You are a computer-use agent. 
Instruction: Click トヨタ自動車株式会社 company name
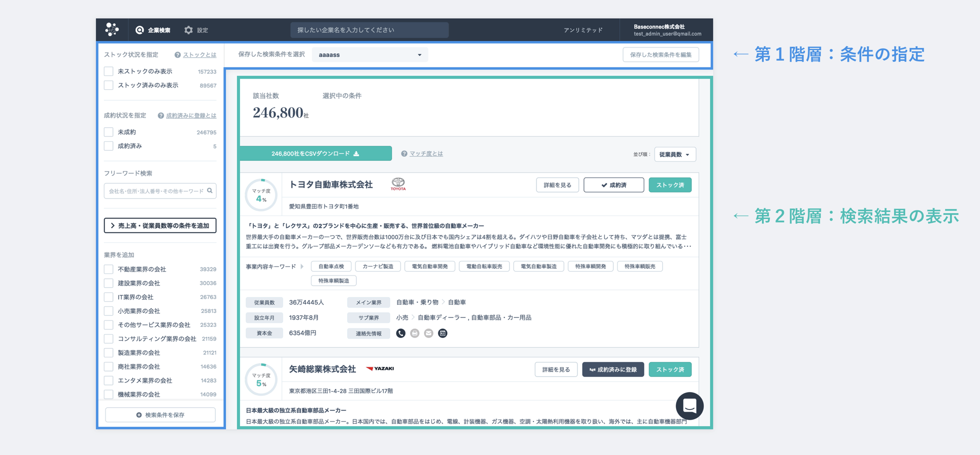coord(331,184)
